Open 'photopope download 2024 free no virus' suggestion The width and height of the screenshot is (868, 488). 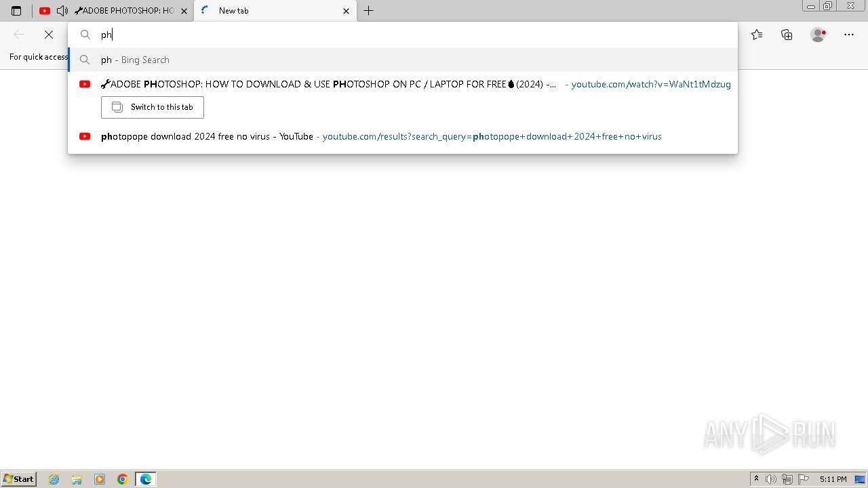coord(403,136)
